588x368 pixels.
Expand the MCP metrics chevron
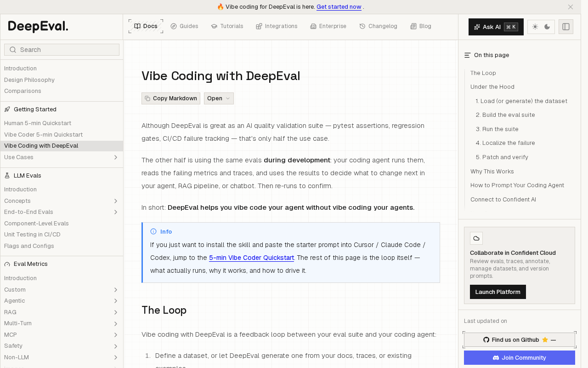click(x=116, y=335)
